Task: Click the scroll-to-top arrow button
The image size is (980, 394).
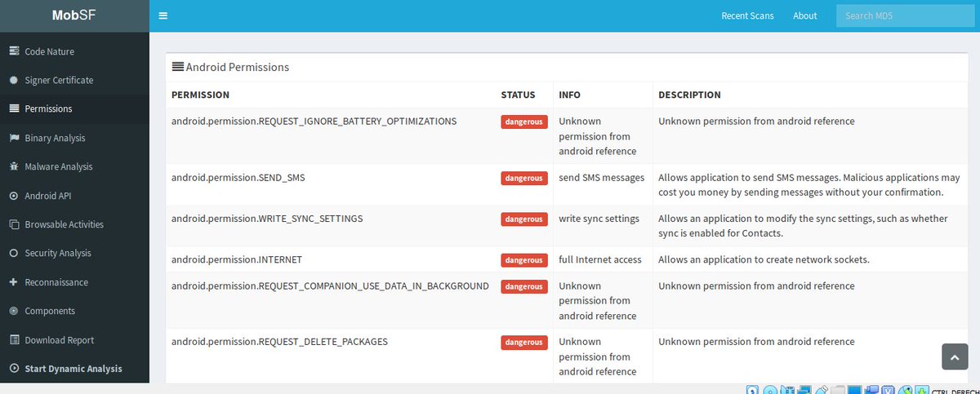Action: click(x=955, y=356)
